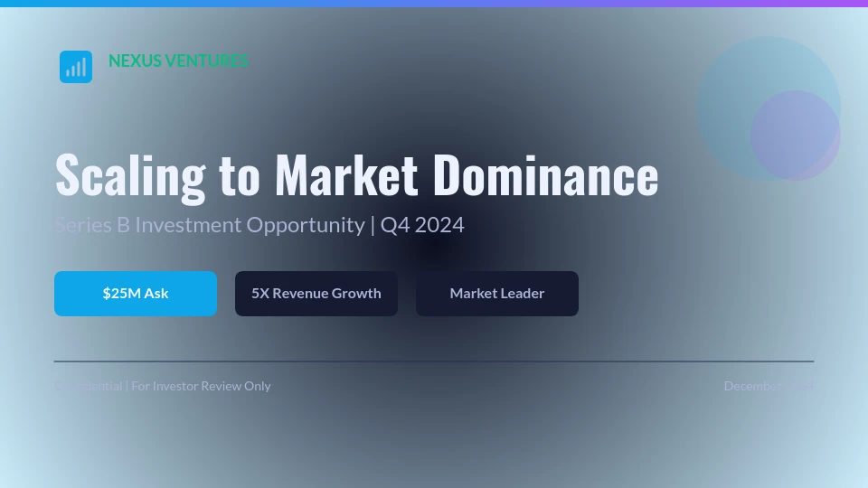Click the word "Scaling" in the title

click(130, 175)
